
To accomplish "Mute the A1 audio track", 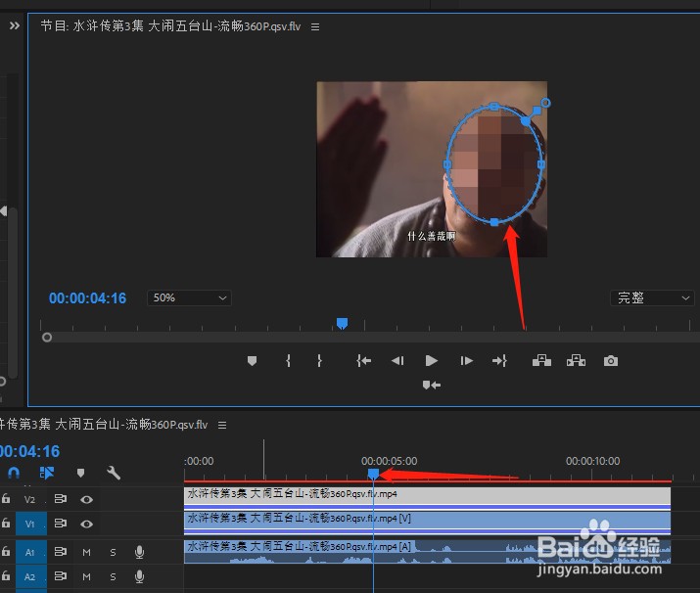I will point(86,553).
